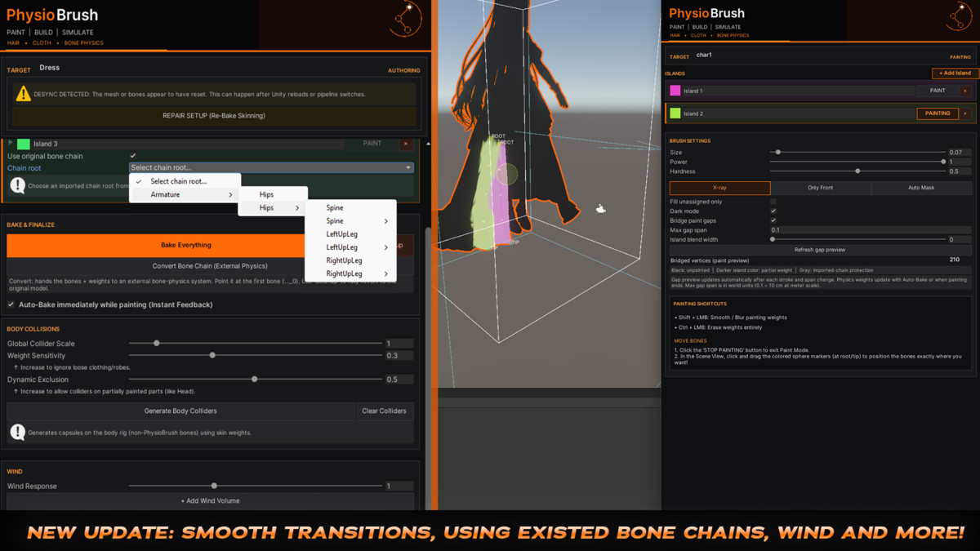Click the Clear Colliders button
Image resolution: width=980 pixels, height=551 pixels.
[385, 411]
